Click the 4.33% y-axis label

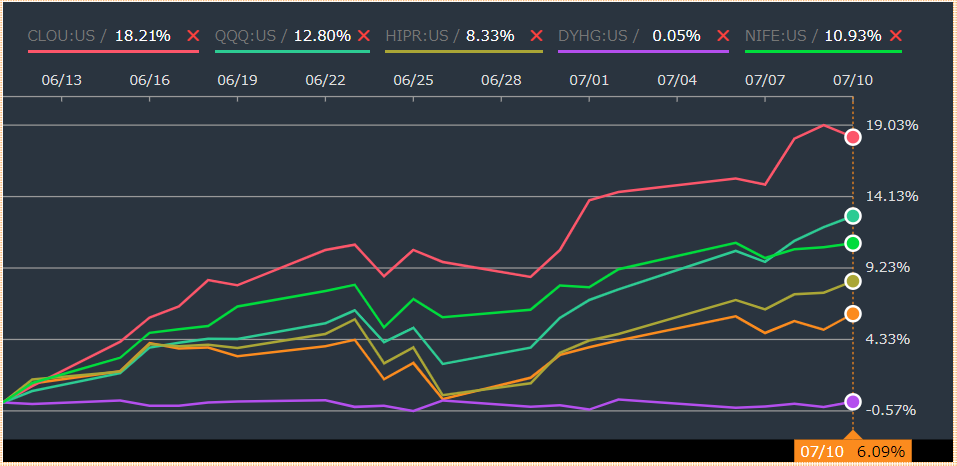coord(888,339)
